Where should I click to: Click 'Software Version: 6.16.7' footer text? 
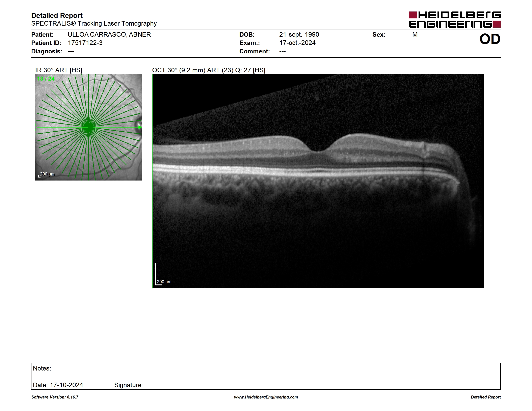point(55,397)
